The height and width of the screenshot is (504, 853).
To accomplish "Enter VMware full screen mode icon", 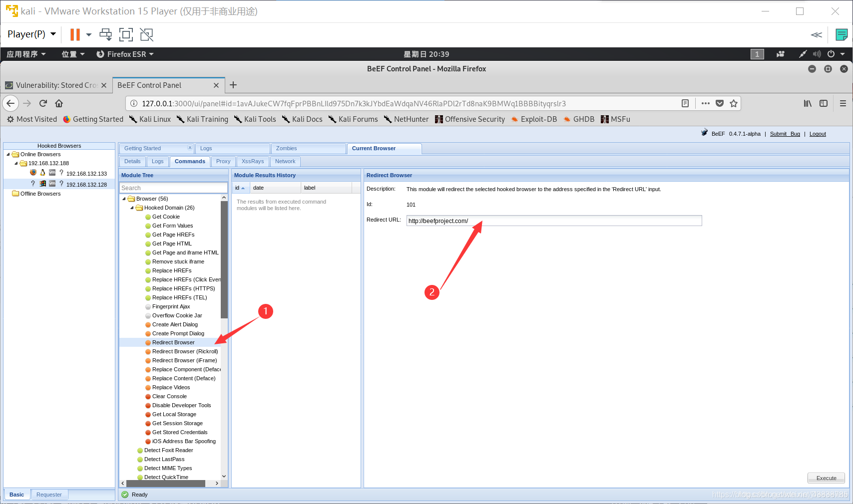I will pyautogui.click(x=126, y=34).
